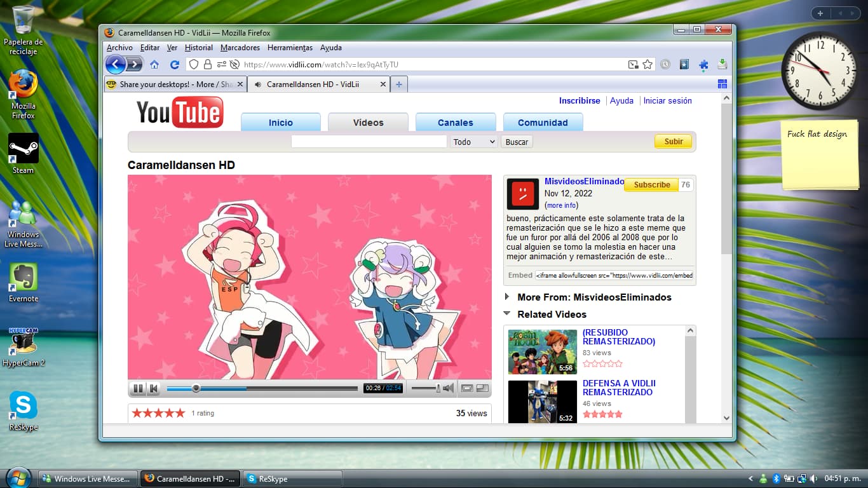Click the reader/picture-in-picture icon beside bookmark star

pyautogui.click(x=633, y=64)
